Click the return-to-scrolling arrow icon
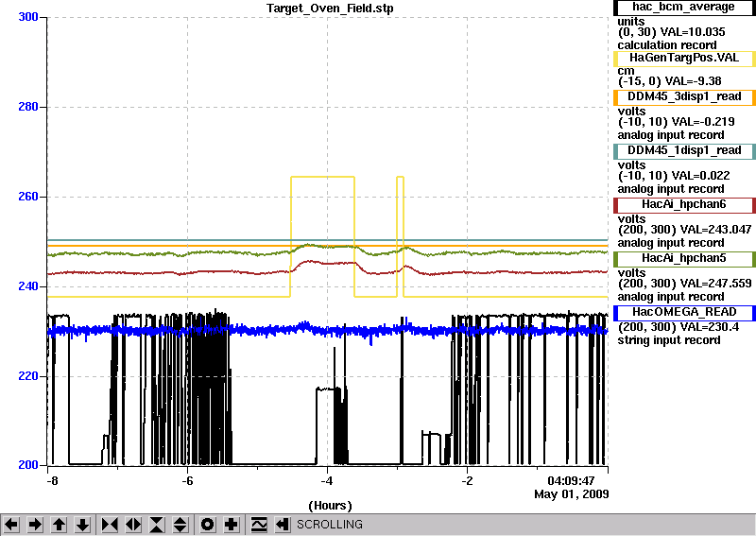756x536 pixels. click(282, 525)
